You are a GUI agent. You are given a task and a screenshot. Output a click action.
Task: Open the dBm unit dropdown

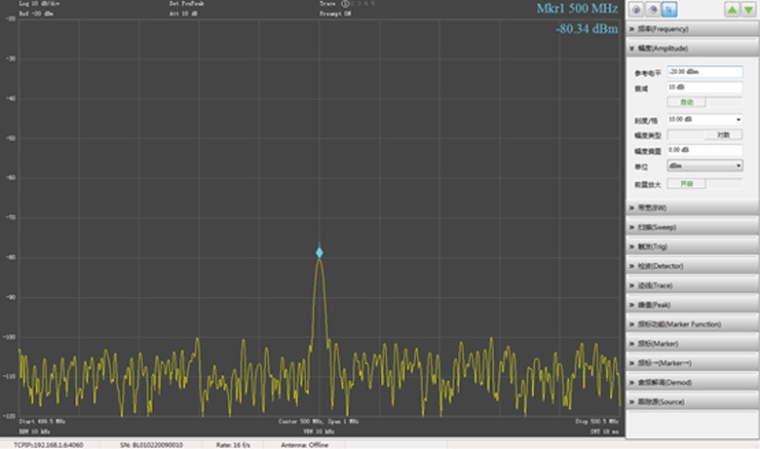704,165
